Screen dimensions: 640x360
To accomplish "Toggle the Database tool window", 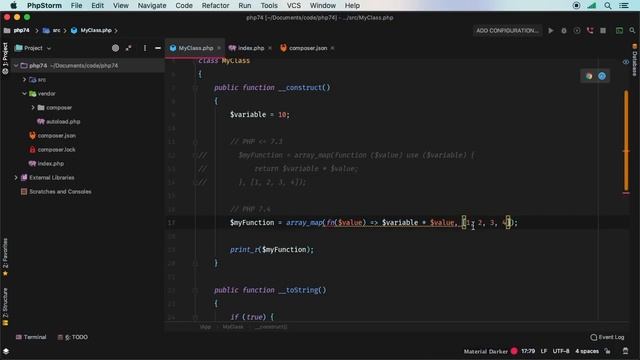I will [635, 60].
